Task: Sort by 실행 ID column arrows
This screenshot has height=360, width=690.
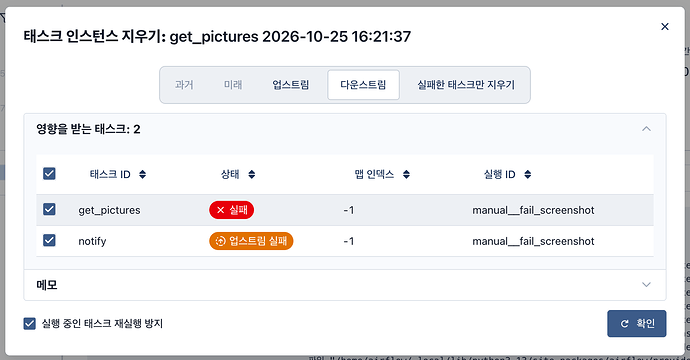Action: coord(528,174)
